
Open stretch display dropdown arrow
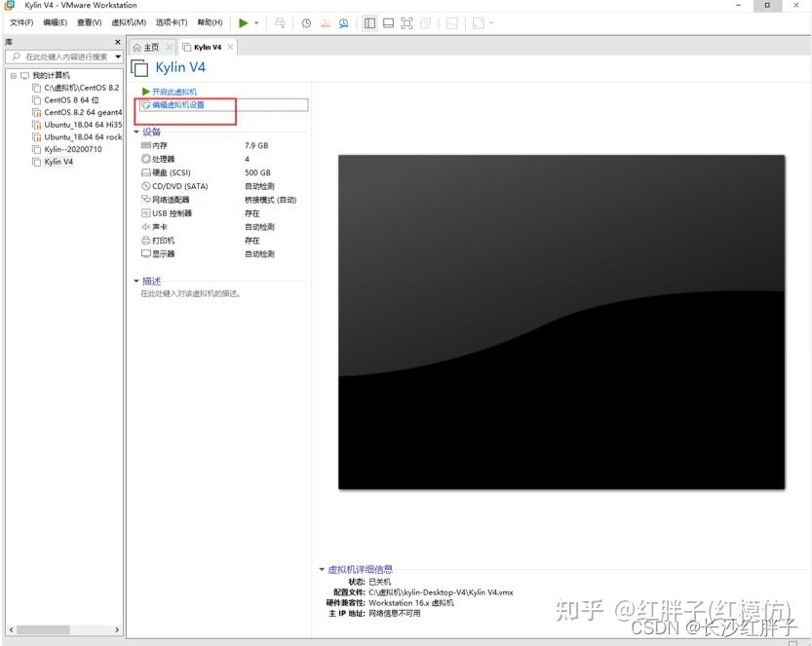(491, 22)
